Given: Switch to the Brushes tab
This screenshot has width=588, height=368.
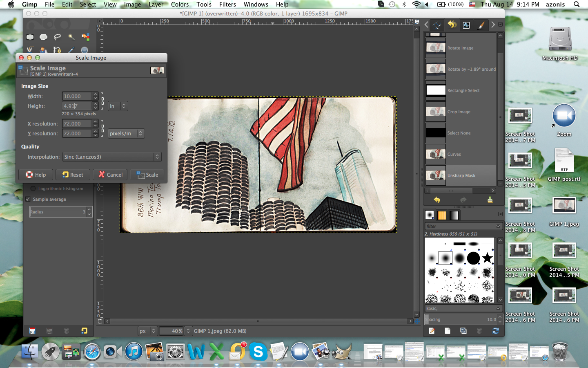Looking at the screenshot, I should (x=430, y=215).
